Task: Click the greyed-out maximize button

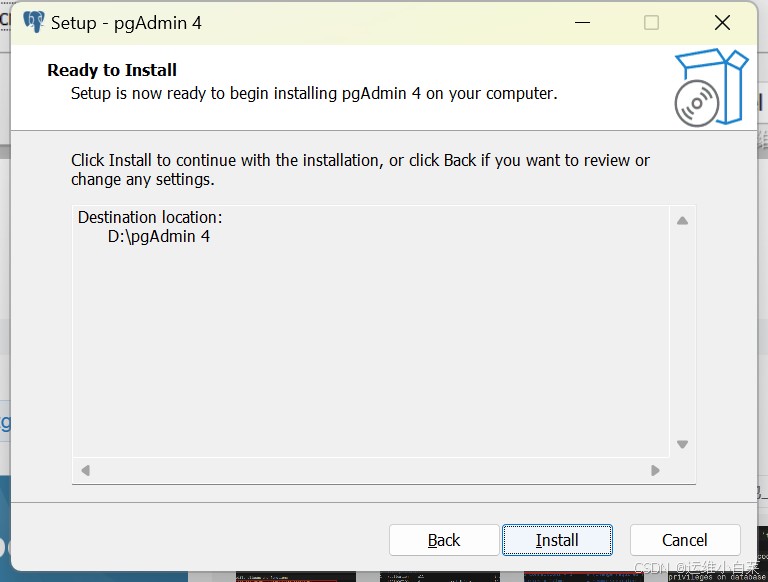Action: (651, 22)
